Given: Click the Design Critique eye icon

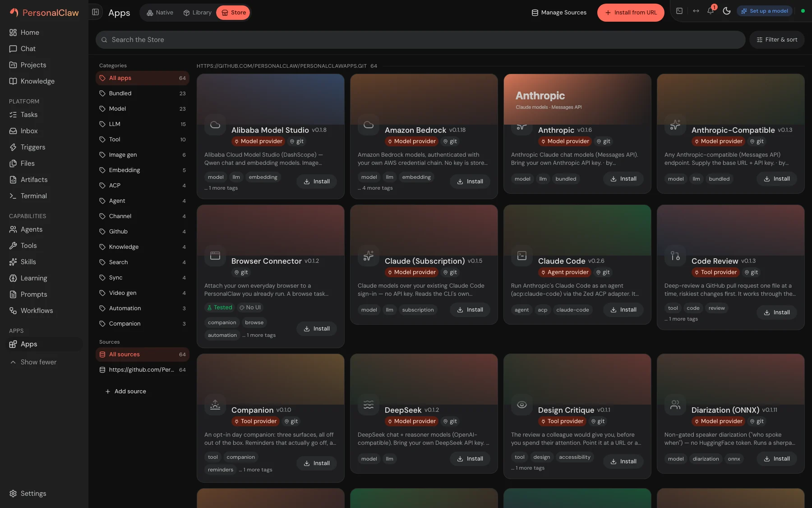Looking at the screenshot, I should pyautogui.click(x=522, y=405).
